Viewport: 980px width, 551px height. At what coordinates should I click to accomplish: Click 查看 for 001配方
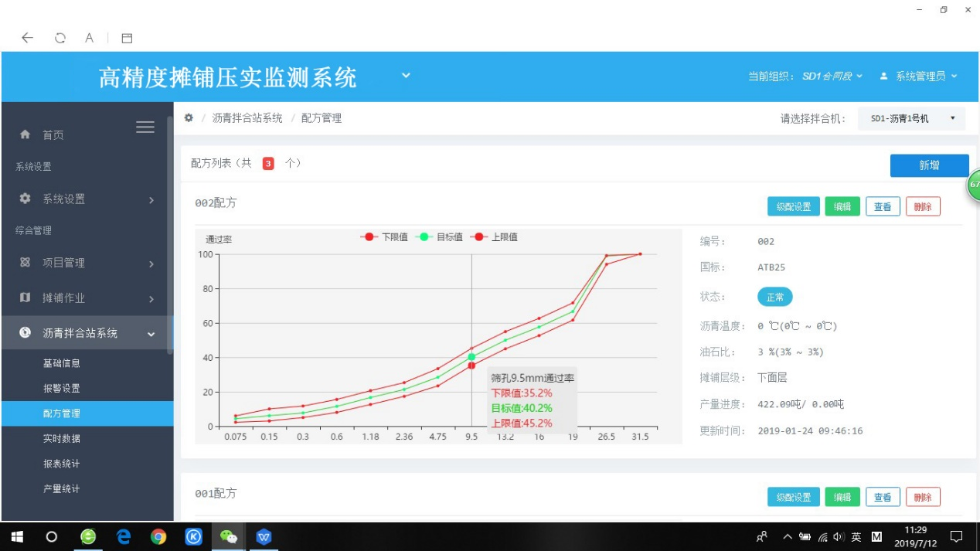[x=883, y=497]
